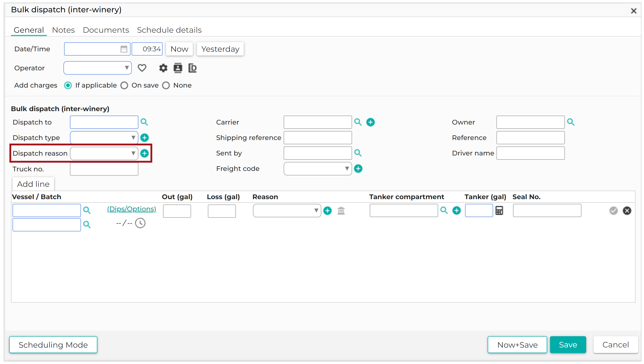The width and height of the screenshot is (644, 364).
Task: Expand the Dispatch type dropdown
Action: [x=104, y=138]
